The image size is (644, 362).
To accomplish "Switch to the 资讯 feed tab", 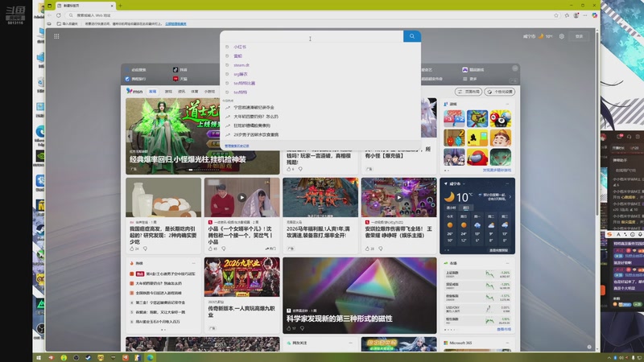I will (182, 92).
